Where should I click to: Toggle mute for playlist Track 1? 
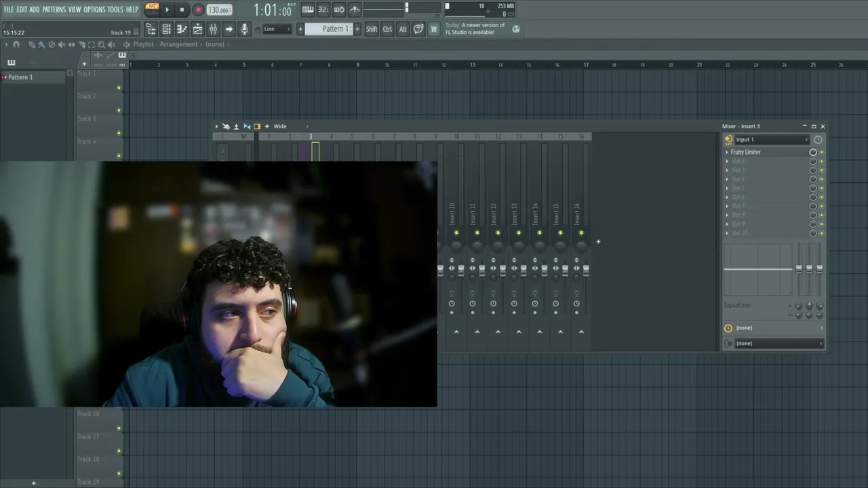pyautogui.click(x=119, y=87)
